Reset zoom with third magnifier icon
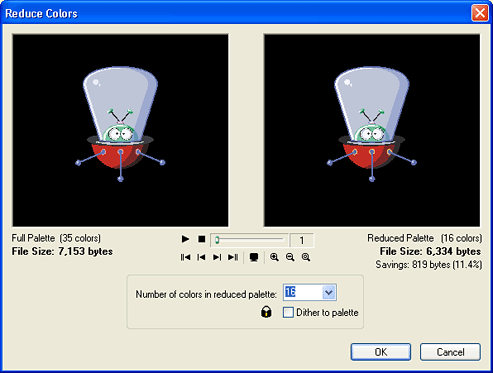The image size is (493, 373). click(306, 257)
